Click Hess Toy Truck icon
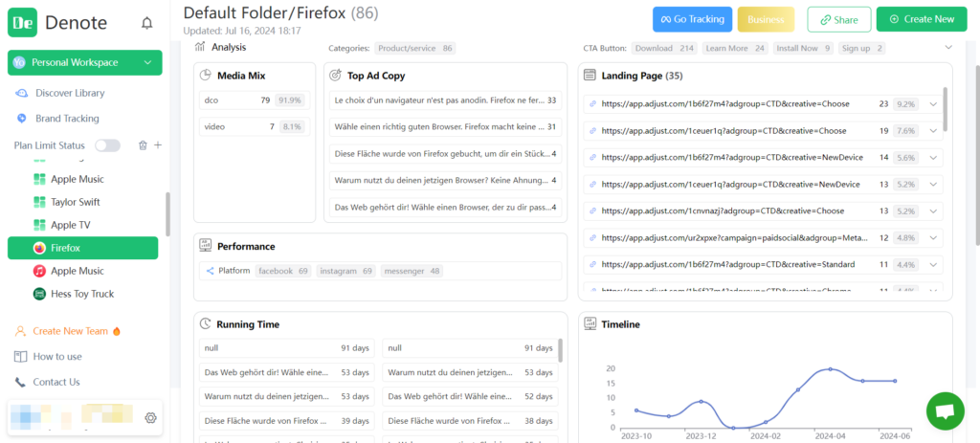The width and height of the screenshot is (980, 443). tap(39, 294)
